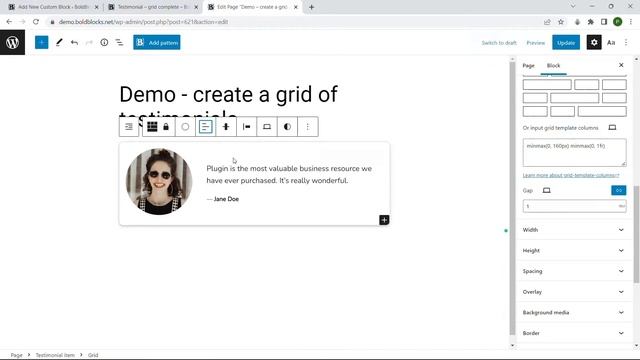Select the circular testimonial avatar image
The height and width of the screenshot is (360, 640).
coord(159,182)
